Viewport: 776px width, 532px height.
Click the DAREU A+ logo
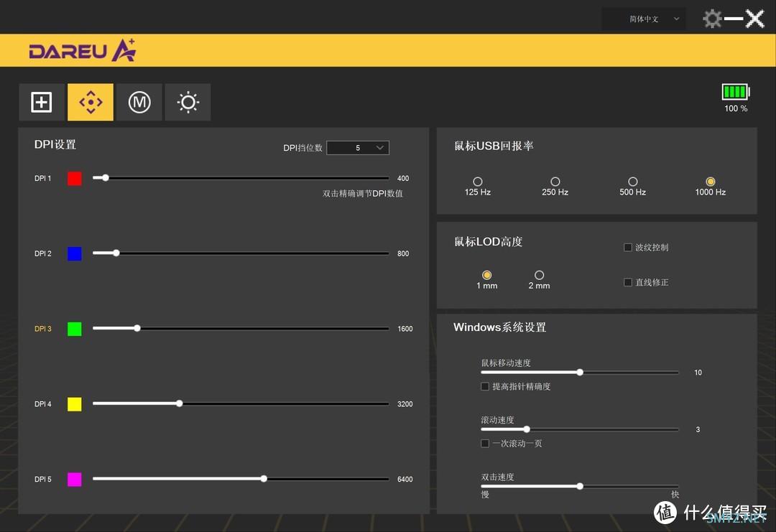click(82, 50)
